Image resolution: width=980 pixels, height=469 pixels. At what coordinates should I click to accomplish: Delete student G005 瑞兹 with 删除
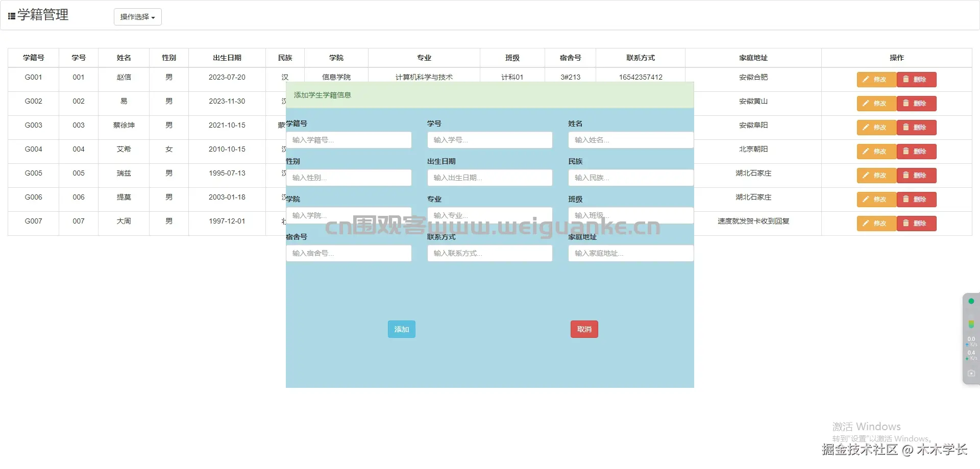click(x=916, y=176)
